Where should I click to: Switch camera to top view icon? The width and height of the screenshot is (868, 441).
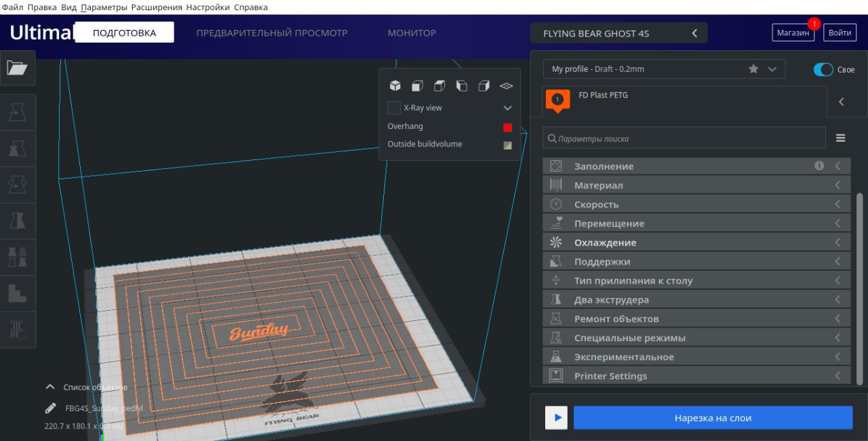439,85
